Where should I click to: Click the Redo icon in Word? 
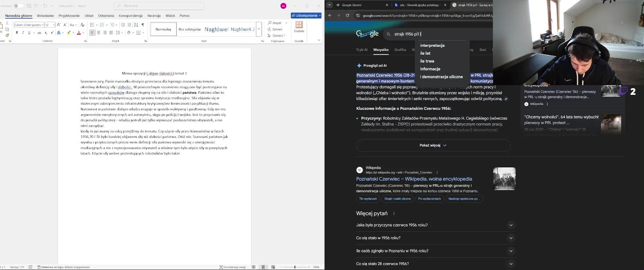coord(45,6)
